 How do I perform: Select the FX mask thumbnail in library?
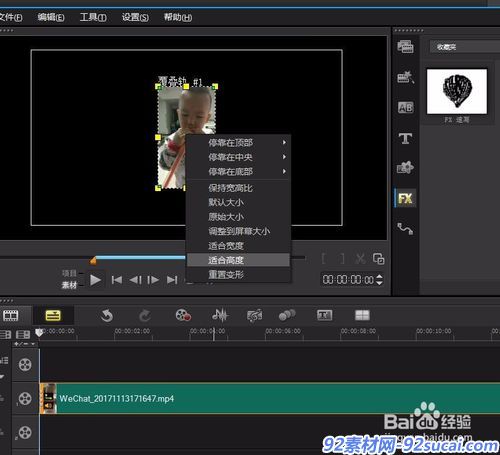[x=457, y=91]
